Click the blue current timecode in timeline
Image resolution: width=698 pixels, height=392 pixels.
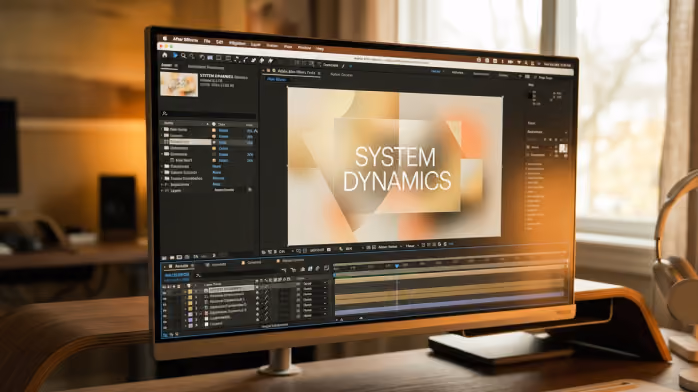click(x=178, y=275)
